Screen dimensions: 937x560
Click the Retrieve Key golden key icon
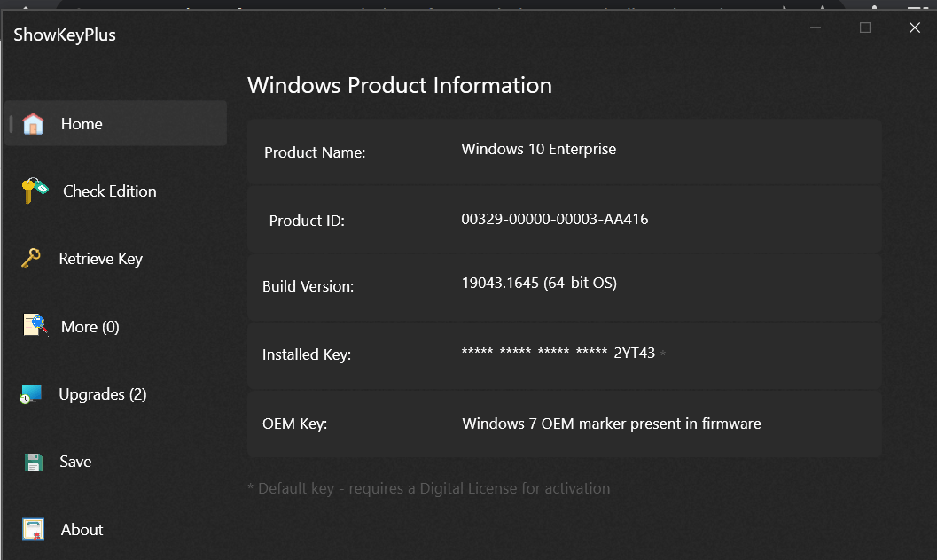click(x=31, y=259)
